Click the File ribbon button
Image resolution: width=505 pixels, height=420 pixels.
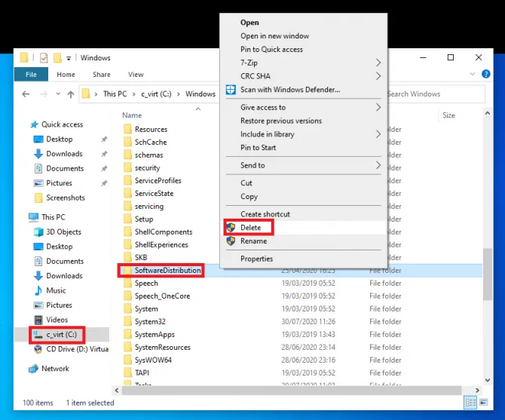[31, 75]
